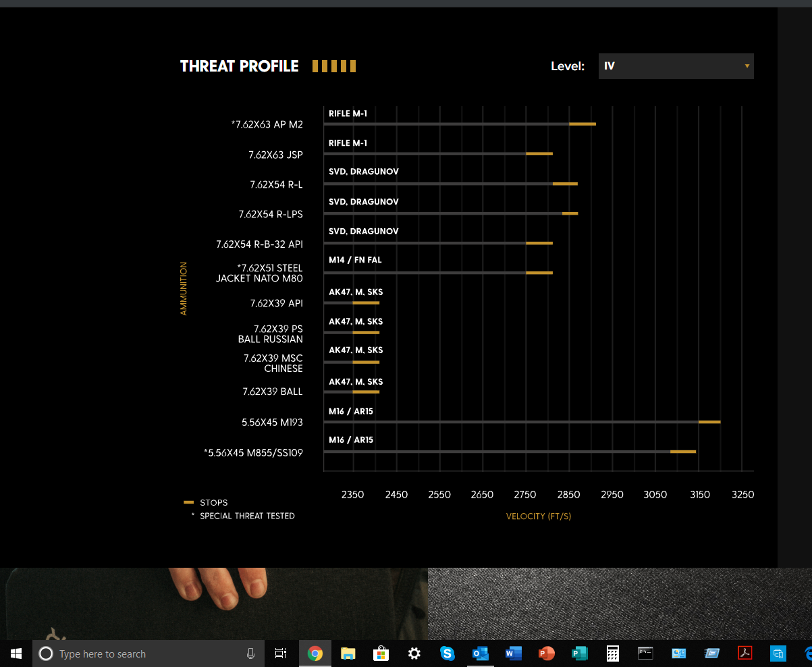Open Microsoft Word from the taskbar
812x667 pixels.
tap(513, 653)
